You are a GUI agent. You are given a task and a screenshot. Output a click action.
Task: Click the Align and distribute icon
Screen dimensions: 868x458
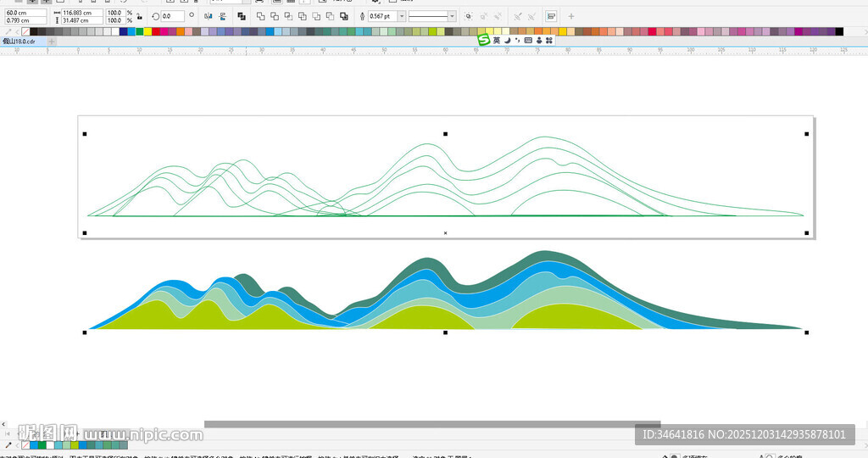point(551,16)
